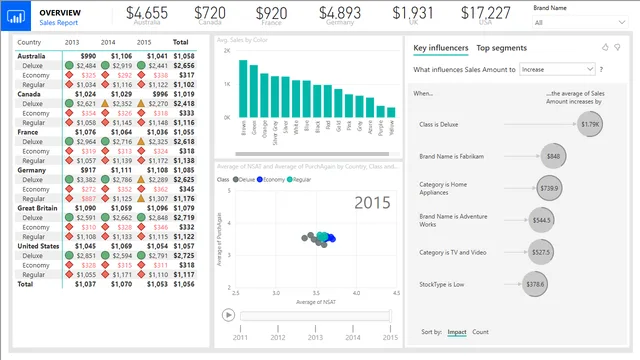The width and height of the screenshot is (640, 360).
Task: Click the $1,931 UK card
Action: [413, 15]
